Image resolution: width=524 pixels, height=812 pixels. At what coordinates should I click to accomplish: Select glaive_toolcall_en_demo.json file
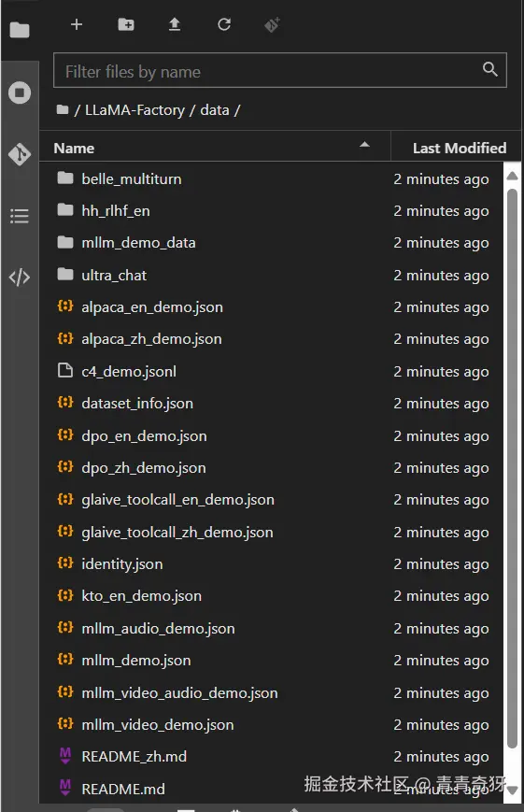[271, 500]
